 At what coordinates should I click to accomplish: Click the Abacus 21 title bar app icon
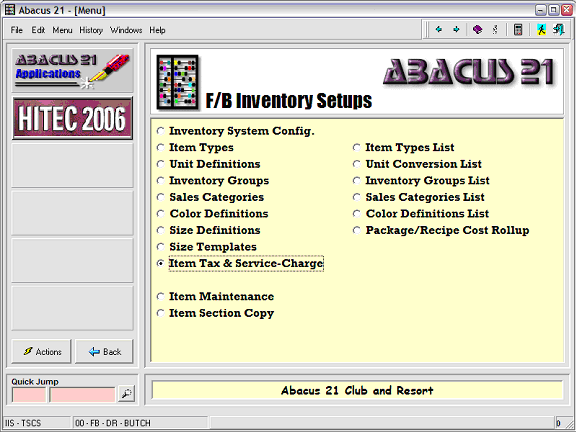pos(10,10)
